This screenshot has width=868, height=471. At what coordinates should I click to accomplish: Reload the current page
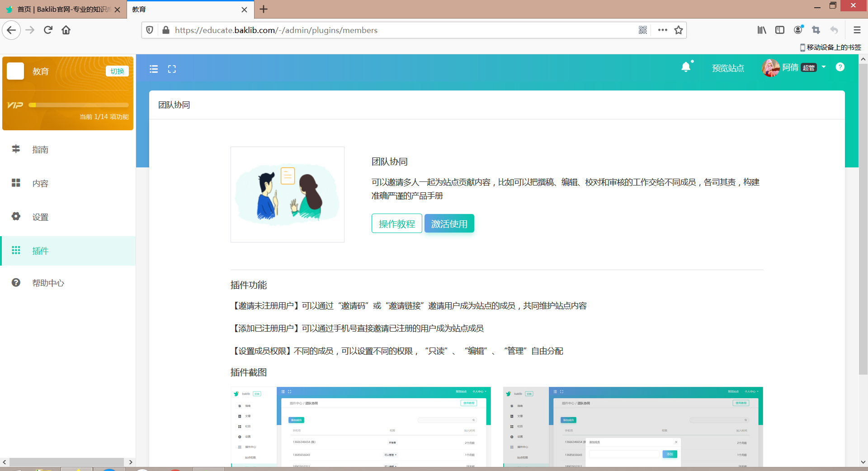pyautogui.click(x=48, y=30)
